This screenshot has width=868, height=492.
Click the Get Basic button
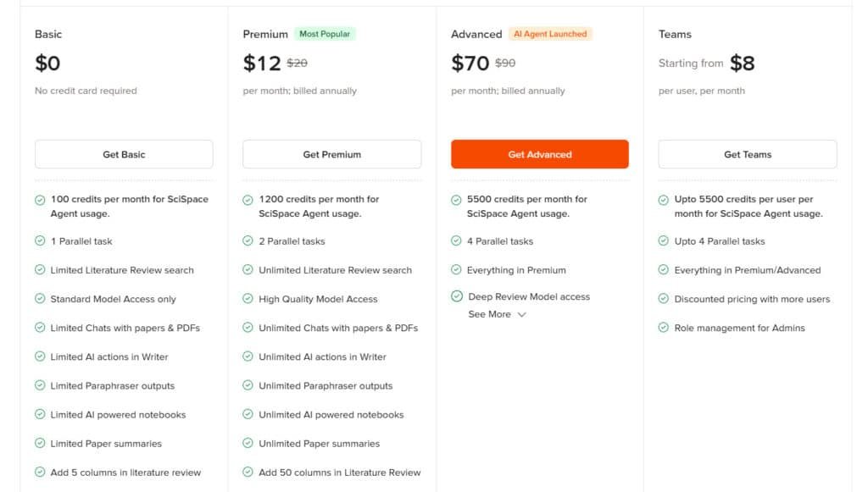[x=124, y=154]
